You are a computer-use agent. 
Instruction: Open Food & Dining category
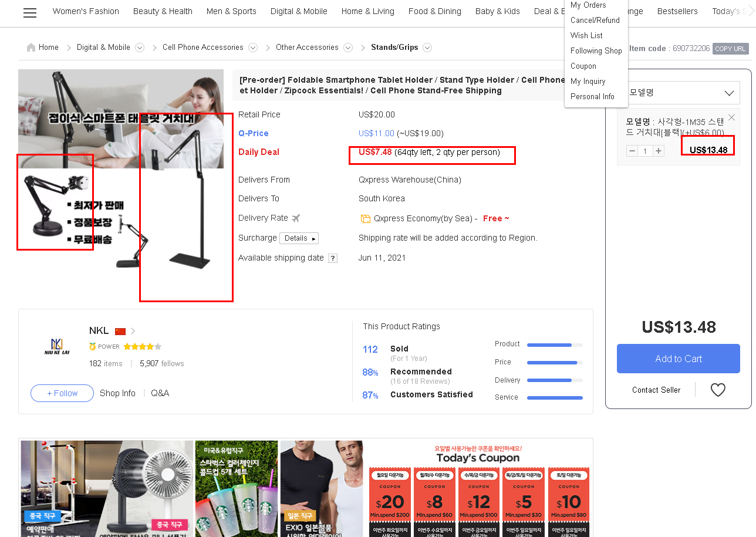pyautogui.click(x=435, y=11)
